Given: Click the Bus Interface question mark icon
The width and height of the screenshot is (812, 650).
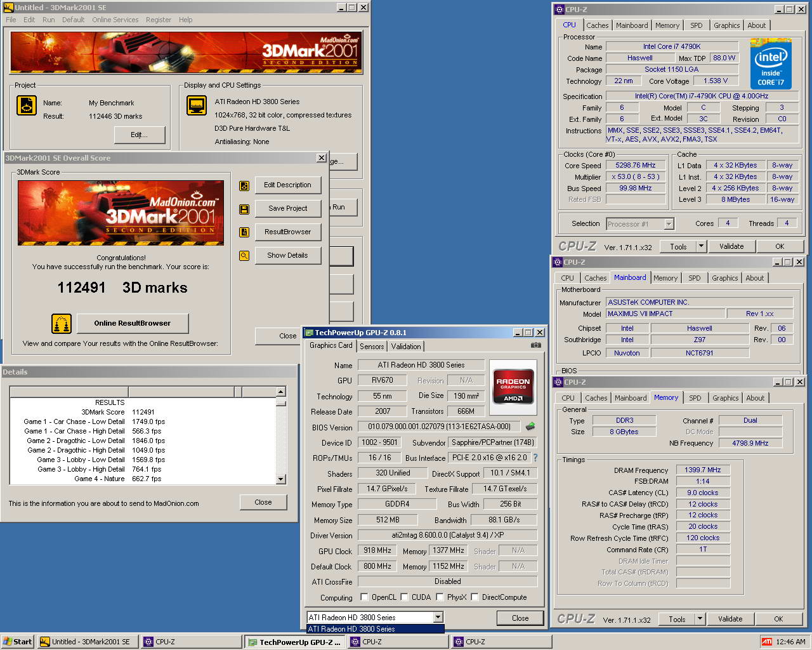Looking at the screenshot, I should pyautogui.click(x=535, y=458).
